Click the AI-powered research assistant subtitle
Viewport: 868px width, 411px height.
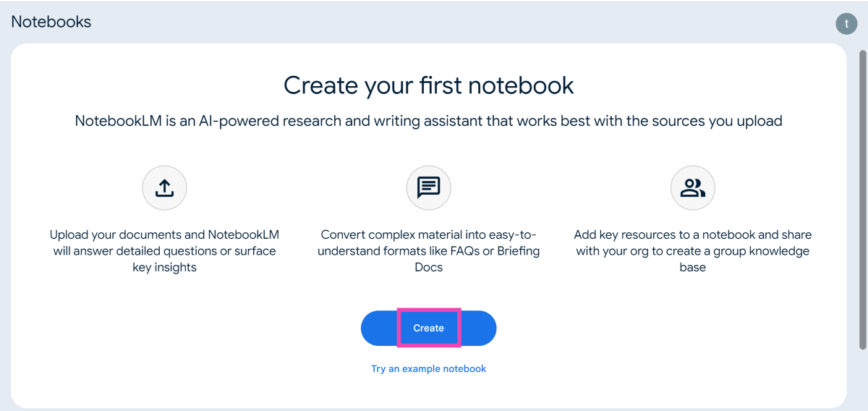[x=428, y=121]
